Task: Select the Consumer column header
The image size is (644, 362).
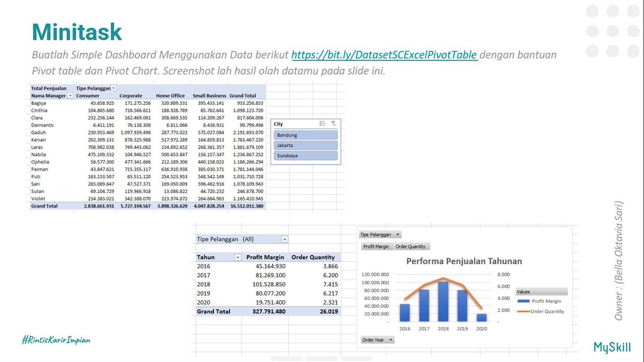Action: [x=88, y=95]
